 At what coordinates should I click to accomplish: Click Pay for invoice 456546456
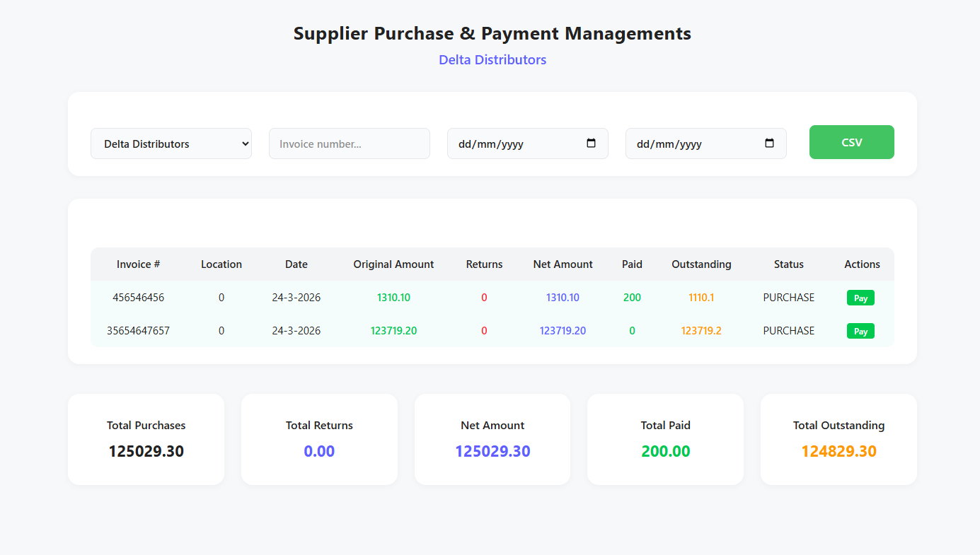(x=860, y=298)
